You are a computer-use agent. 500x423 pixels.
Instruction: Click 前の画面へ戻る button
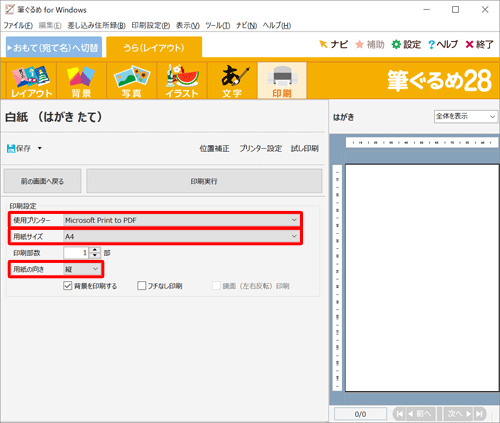click(42, 181)
